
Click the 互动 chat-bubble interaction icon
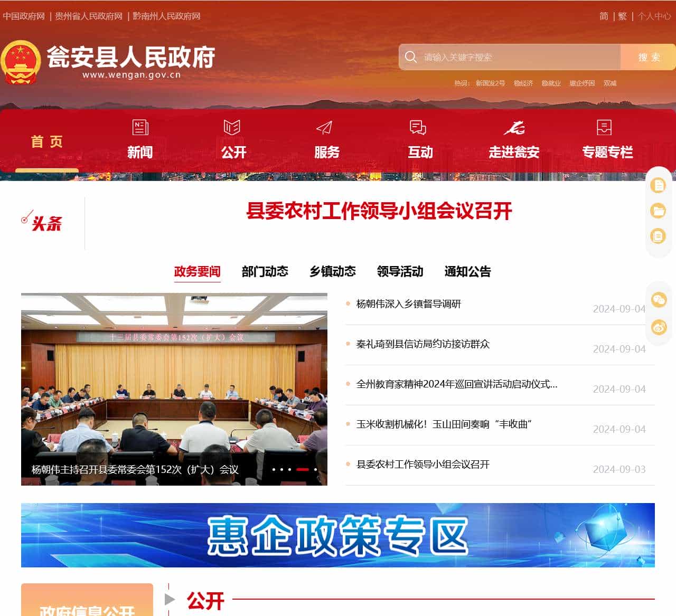[x=419, y=127]
